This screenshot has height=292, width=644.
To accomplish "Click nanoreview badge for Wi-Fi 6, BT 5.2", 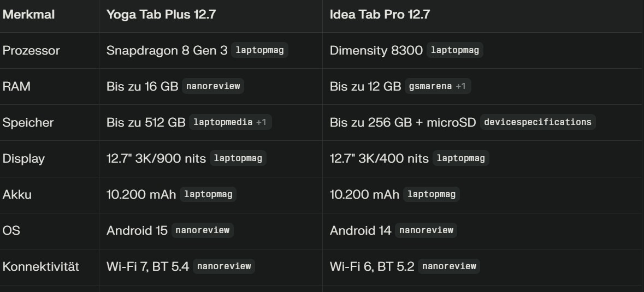I will point(449,266).
